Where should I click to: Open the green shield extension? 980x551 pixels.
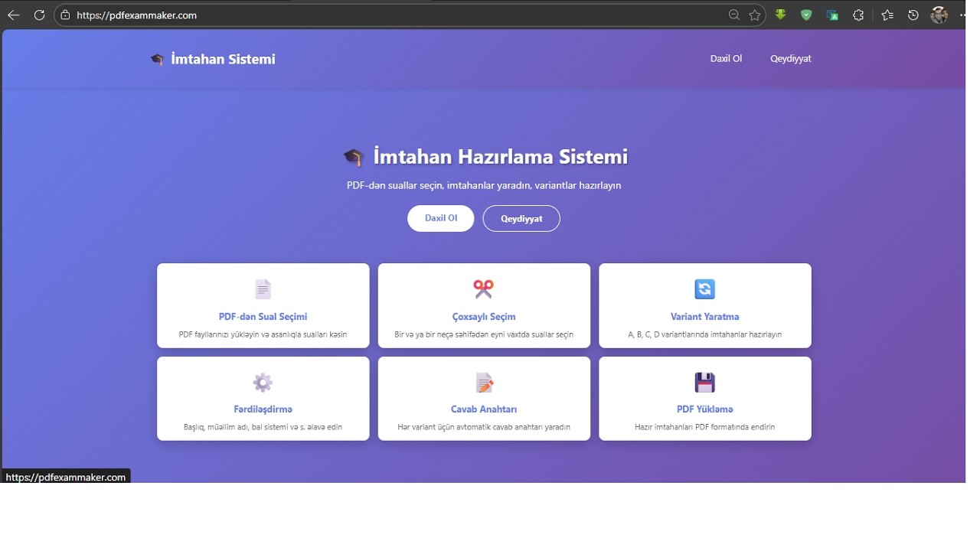tap(806, 15)
